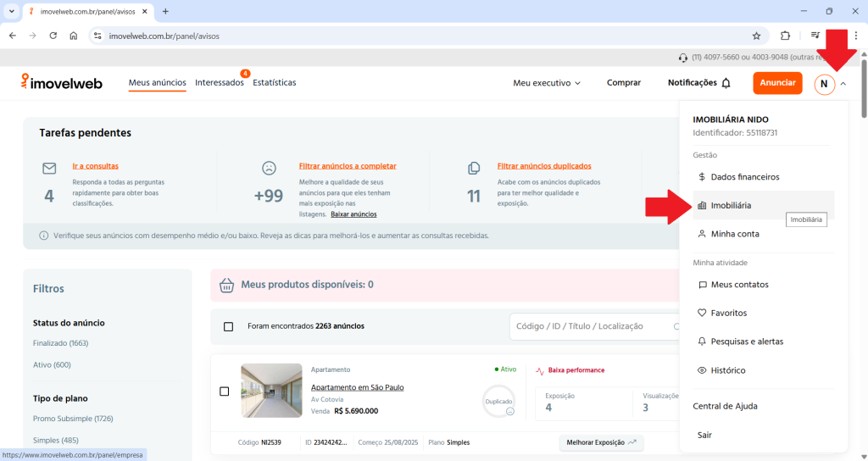Open Favoritos with heart icon
Viewport: 868px width, 461px height.
[x=728, y=313]
